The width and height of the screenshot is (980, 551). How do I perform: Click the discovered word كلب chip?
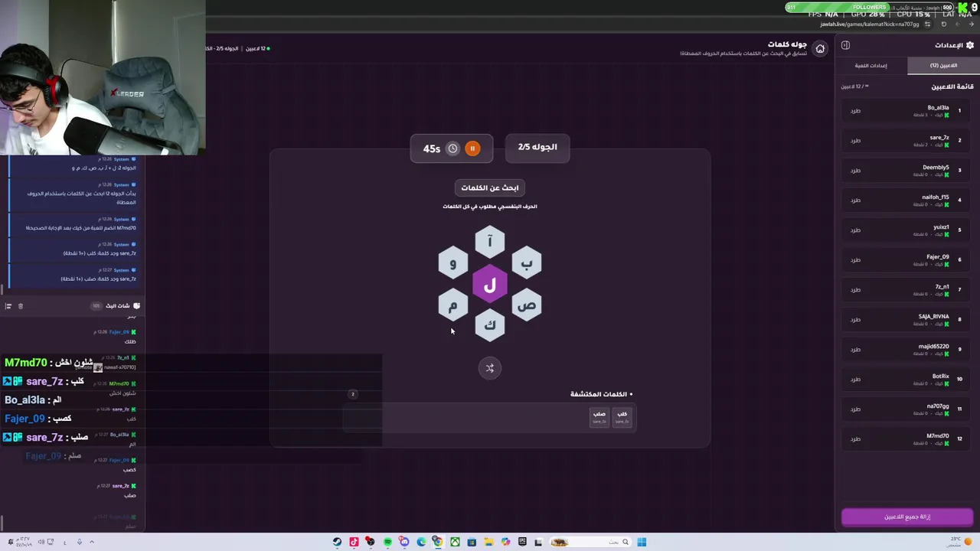click(x=622, y=417)
